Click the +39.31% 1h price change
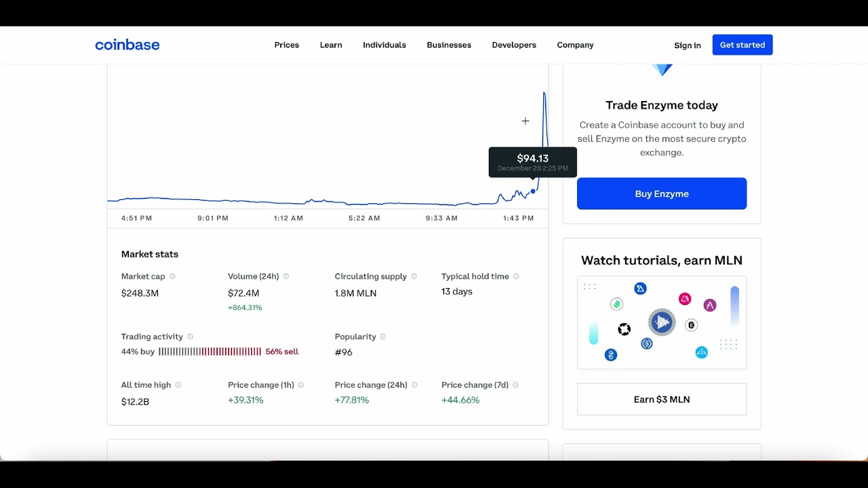Screen dimensions: 868x488 point(245,401)
